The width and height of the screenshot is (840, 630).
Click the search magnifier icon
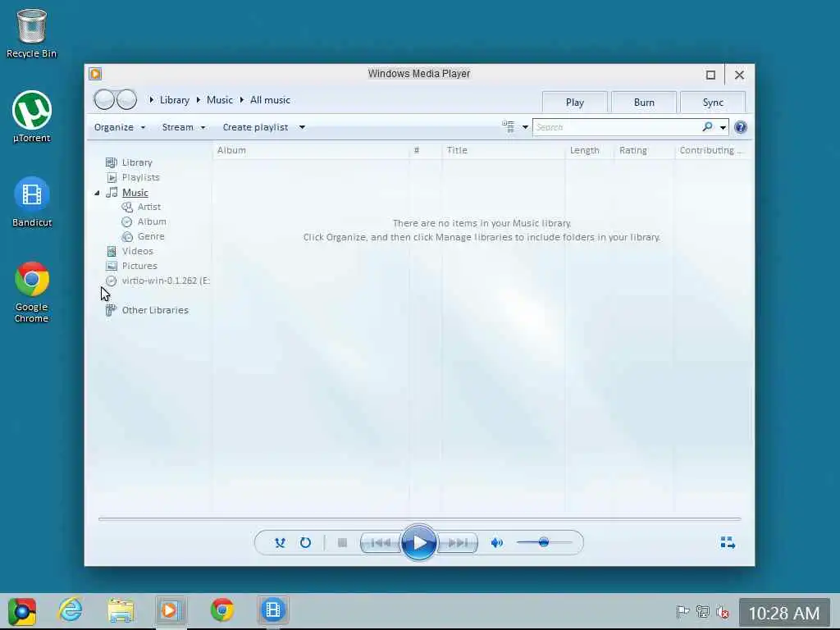pos(708,126)
